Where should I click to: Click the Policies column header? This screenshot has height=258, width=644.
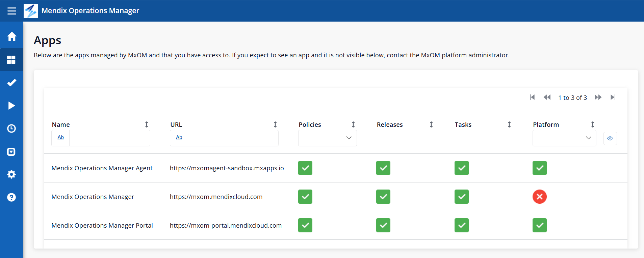point(310,124)
